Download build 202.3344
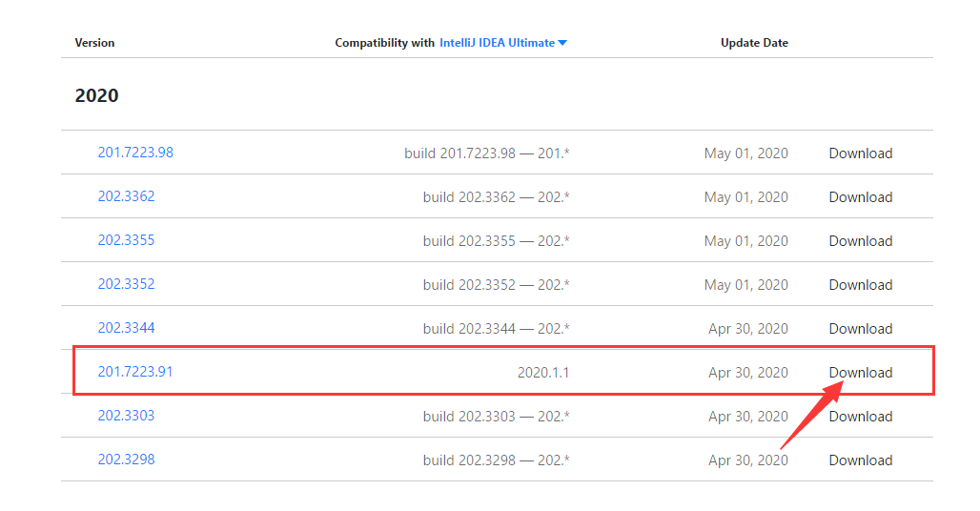 click(x=861, y=328)
